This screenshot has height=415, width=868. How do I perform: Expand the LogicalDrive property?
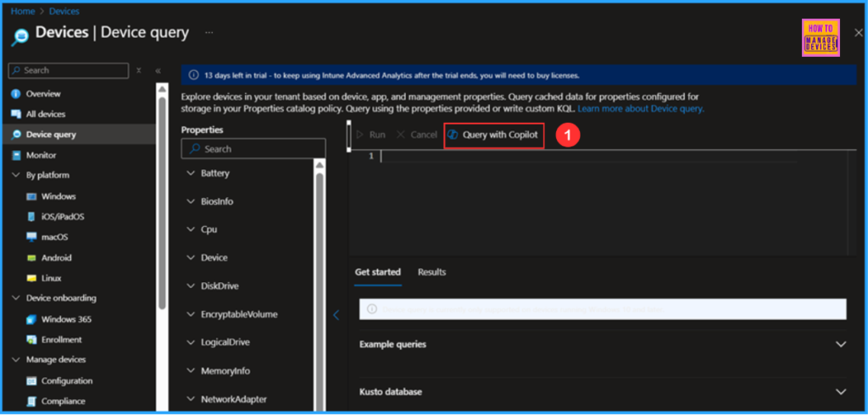[x=191, y=342]
